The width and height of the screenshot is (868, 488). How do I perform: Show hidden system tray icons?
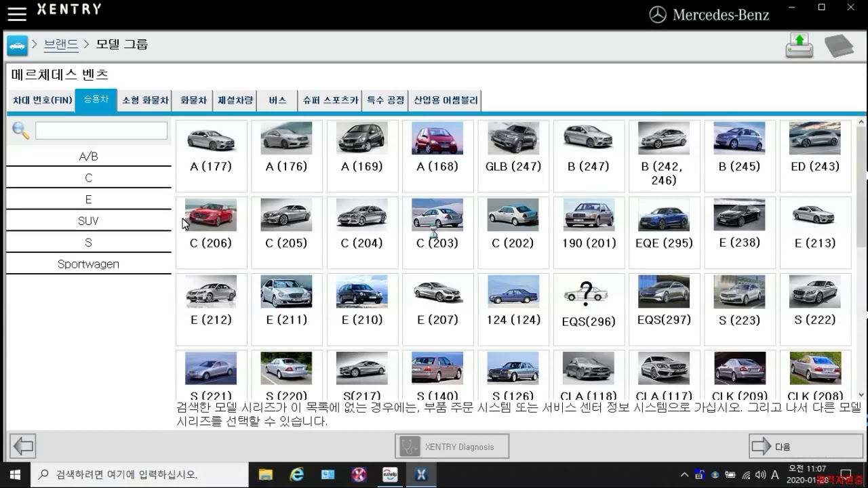tap(684, 475)
